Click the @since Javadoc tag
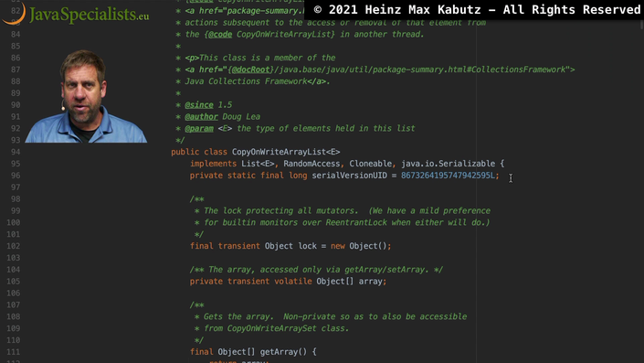Image resolution: width=644 pixels, height=363 pixels. tap(199, 105)
